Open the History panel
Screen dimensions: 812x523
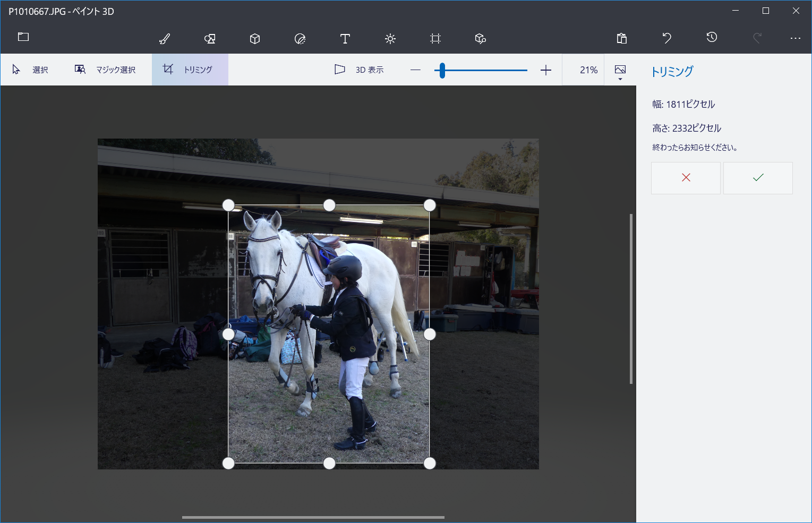tap(712, 37)
